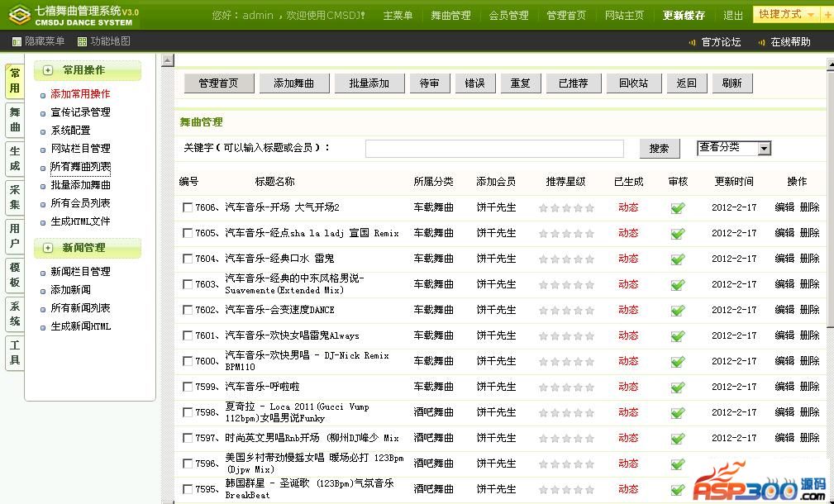The height and width of the screenshot is (504, 834).
Task: Switch to the 生成 sidebar tab
Action: pyautogui.click(x=14, y=159)
